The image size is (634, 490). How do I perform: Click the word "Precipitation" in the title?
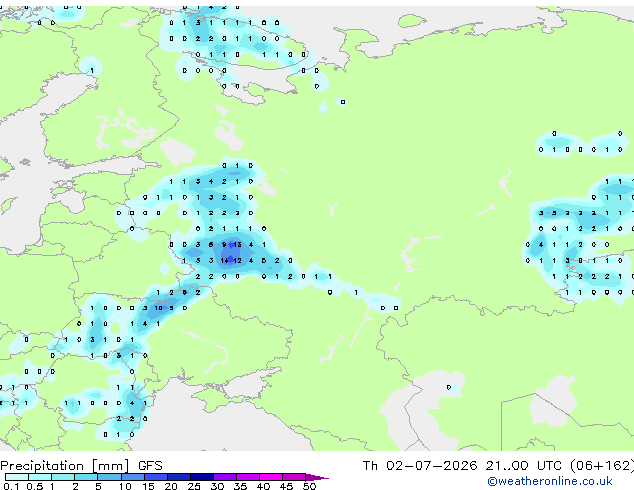(42, 466)
